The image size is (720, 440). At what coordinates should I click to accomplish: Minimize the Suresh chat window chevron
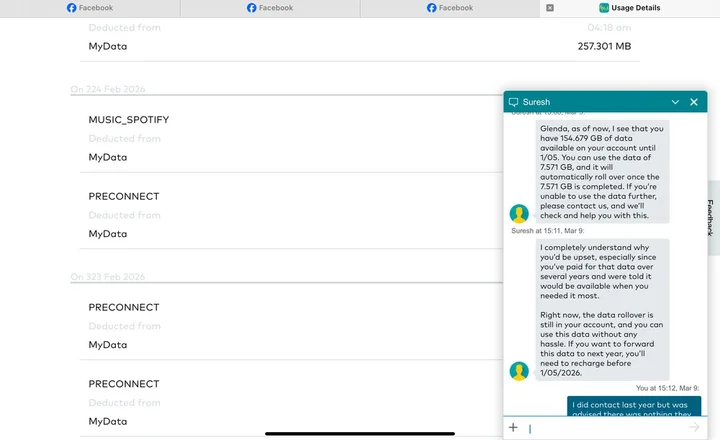point(675,102)
